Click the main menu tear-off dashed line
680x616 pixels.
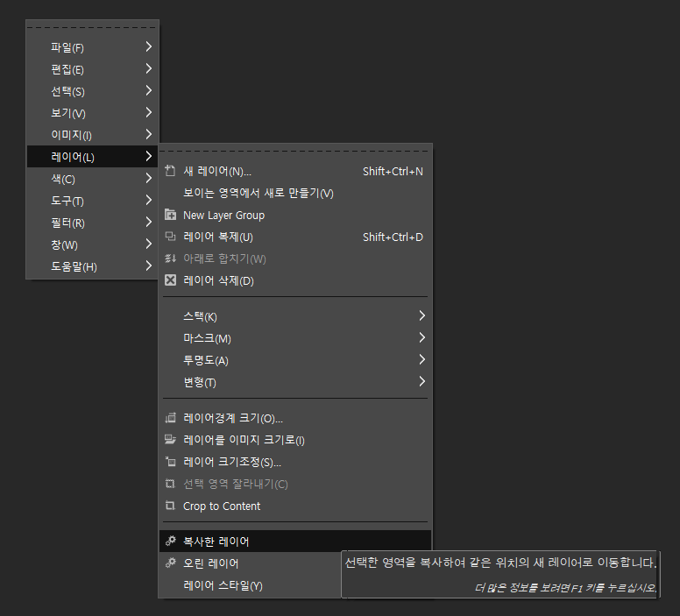[91, 27]
